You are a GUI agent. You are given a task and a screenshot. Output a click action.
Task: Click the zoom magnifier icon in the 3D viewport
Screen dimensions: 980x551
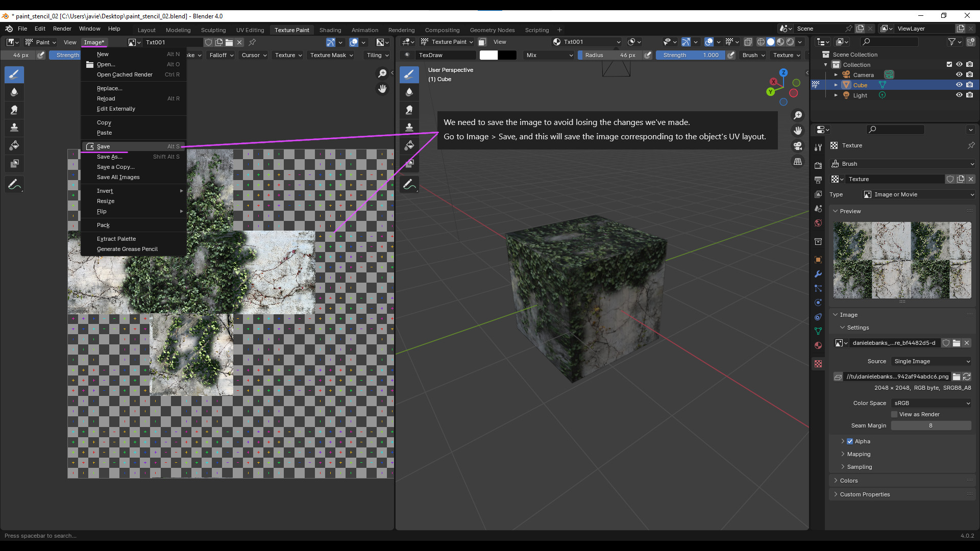798,115
